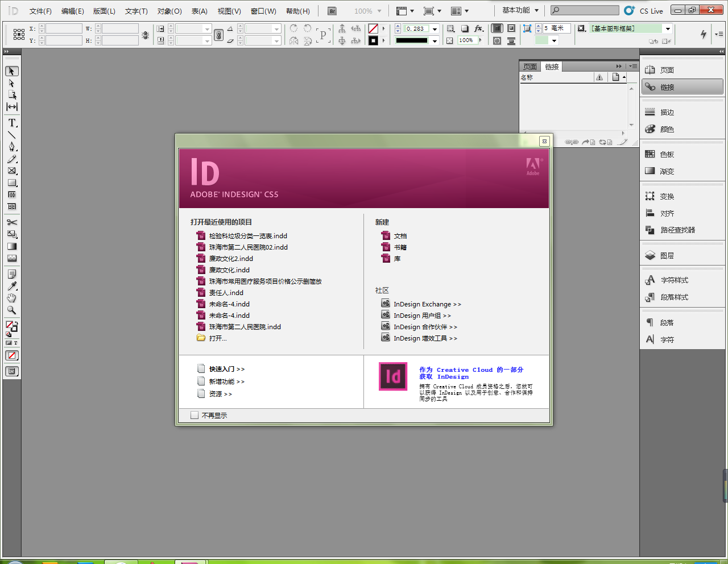Enable the first text wrap option
The image size is (728, 564).
click(497, 28)
